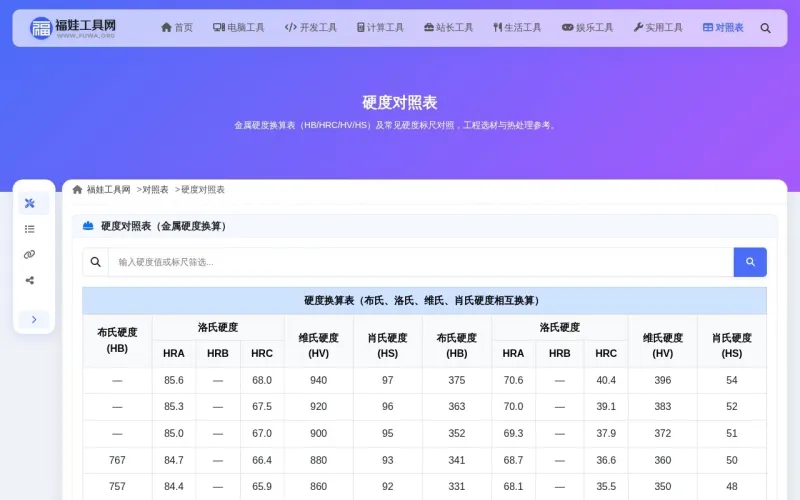
Task: Click the cell with value 396
Action: (663, 380)
